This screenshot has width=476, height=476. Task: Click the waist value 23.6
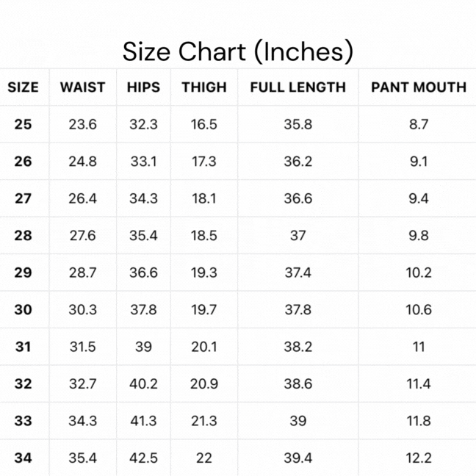(82, 124)
